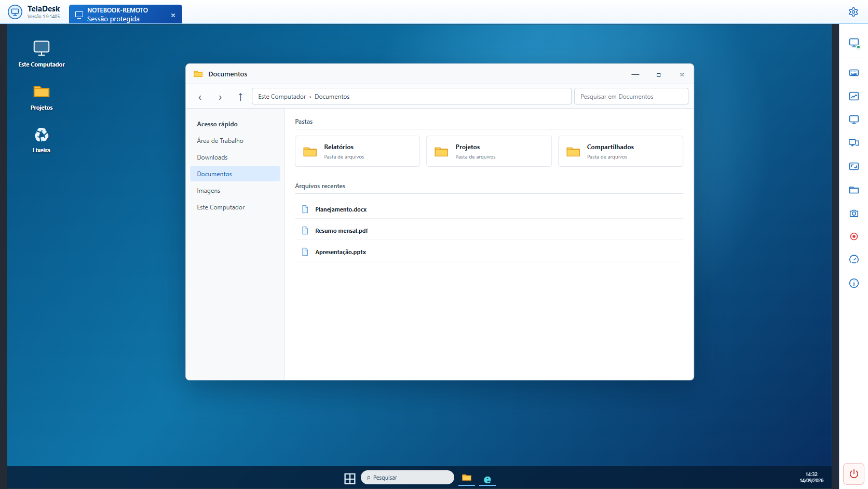Open the multi-monitor selection icon

(854, 143)
